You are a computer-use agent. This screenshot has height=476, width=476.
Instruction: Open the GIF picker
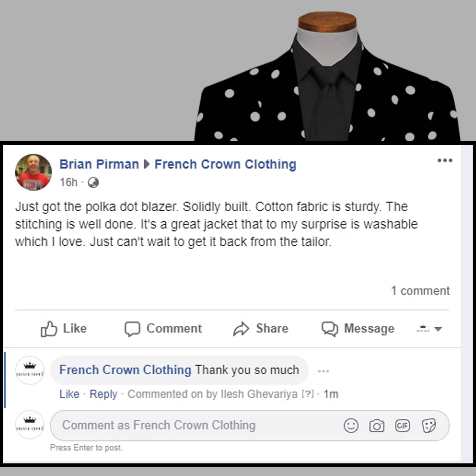(x=403, y=426)
